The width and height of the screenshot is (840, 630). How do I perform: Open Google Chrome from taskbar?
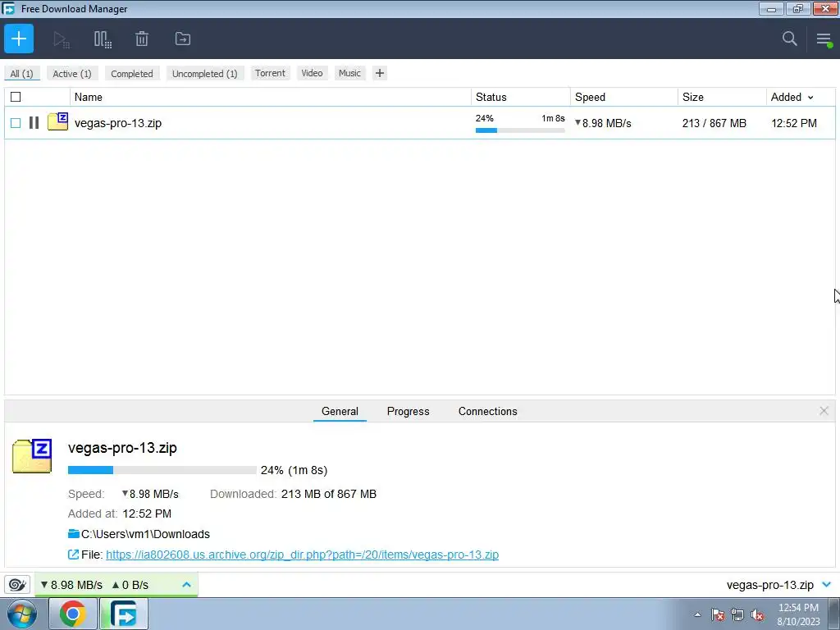73,614
